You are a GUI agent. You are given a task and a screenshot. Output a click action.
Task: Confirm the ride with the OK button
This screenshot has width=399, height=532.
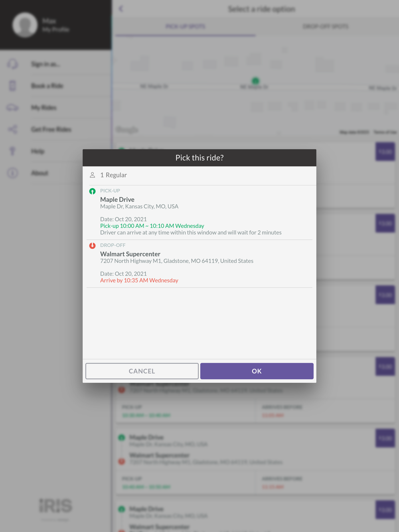click(257, 371)
